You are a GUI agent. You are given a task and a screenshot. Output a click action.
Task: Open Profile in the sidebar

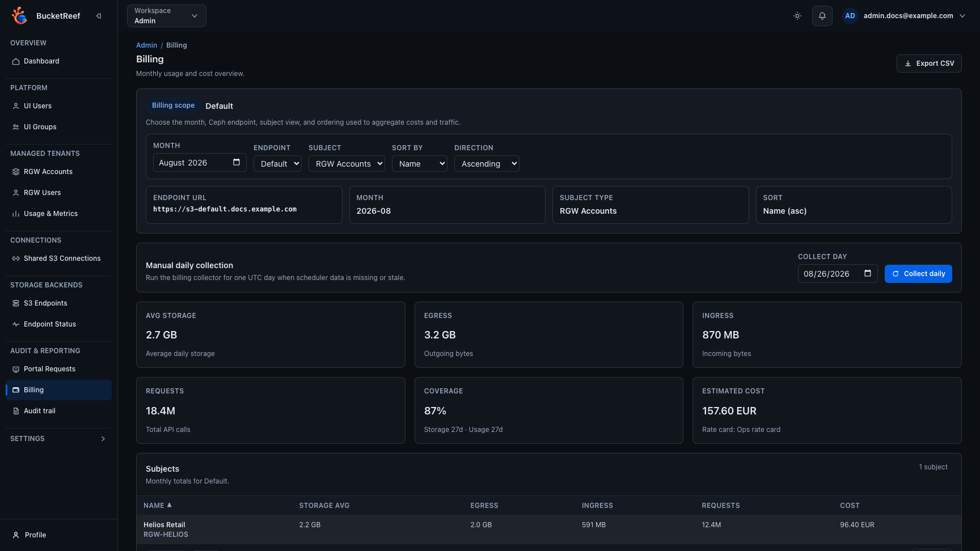(58, 535)
